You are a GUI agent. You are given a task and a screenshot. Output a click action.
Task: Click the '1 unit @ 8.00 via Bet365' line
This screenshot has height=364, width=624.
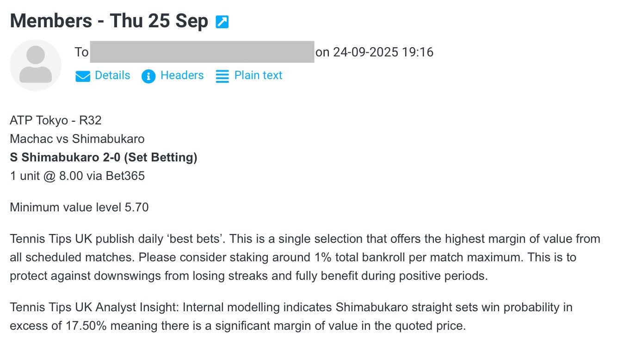tap(77, 176)
